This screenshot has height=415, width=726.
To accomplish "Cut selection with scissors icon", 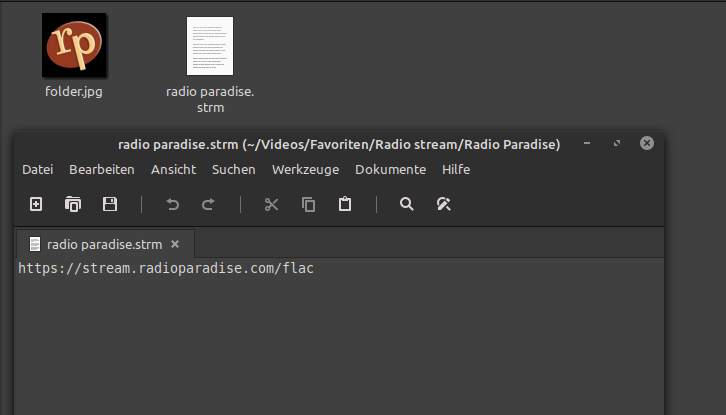I will (x=271, y=204).
